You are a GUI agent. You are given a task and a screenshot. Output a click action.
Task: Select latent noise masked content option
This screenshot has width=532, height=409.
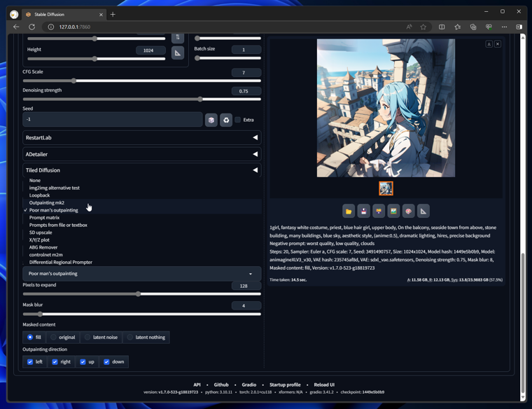pos(101,337)
